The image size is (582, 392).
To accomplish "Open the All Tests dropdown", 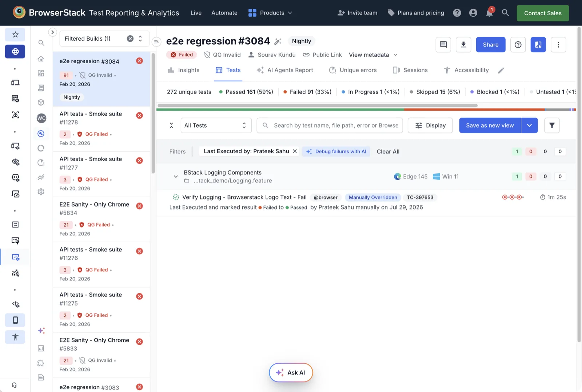I will (216, 125).
